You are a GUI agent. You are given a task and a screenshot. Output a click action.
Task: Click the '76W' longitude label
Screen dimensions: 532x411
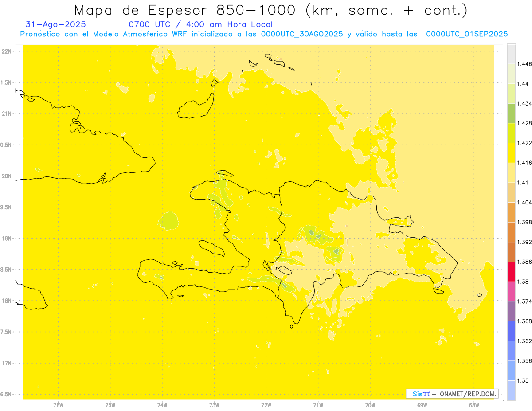click(x=58, y=405)
